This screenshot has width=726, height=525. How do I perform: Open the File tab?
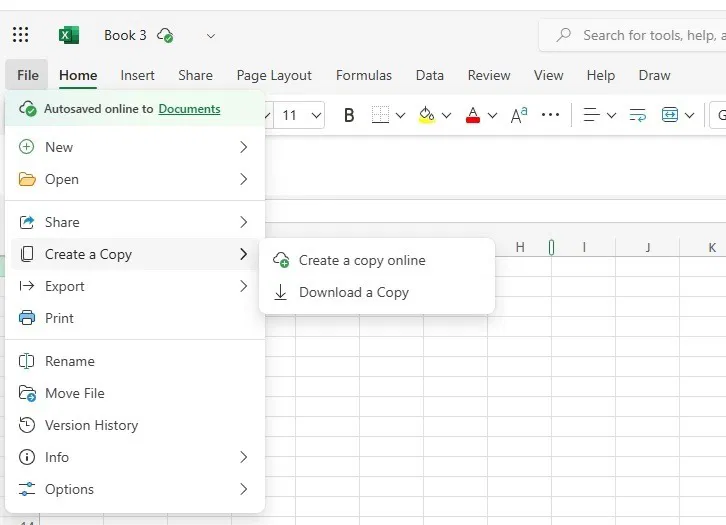[x=27, y=75]
